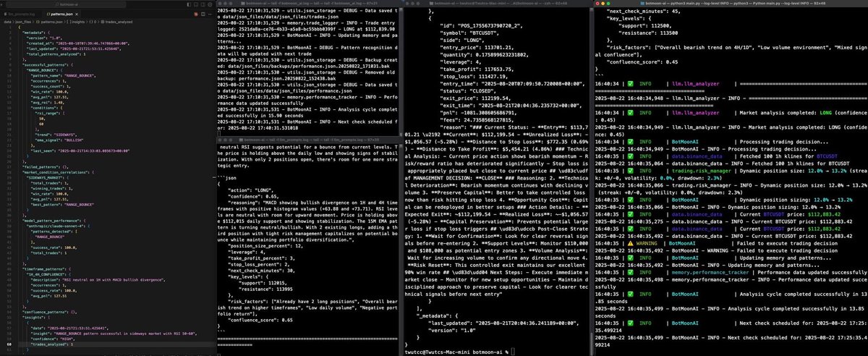Click the "metadata" key in the editor
Screen dimensions: 868x356
point(33,33)
